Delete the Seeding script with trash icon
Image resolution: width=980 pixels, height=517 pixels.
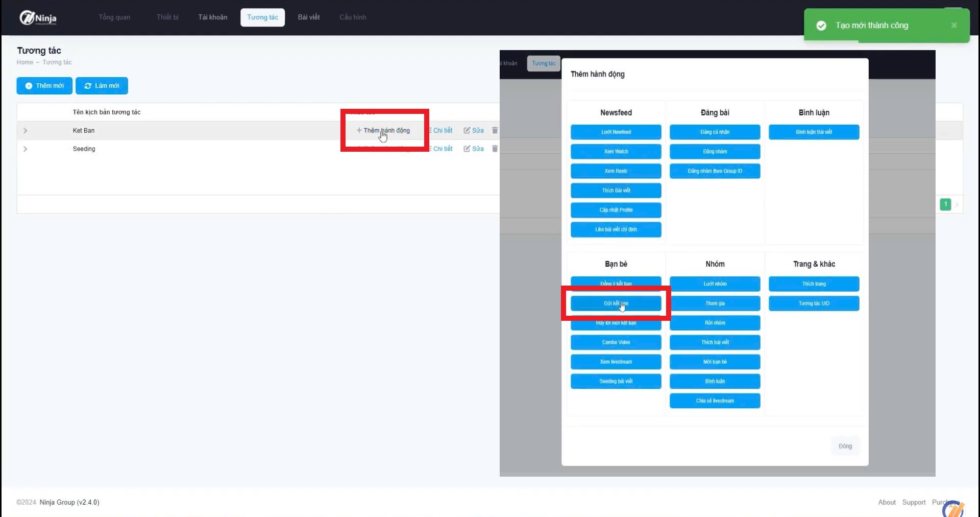(495, 149)
